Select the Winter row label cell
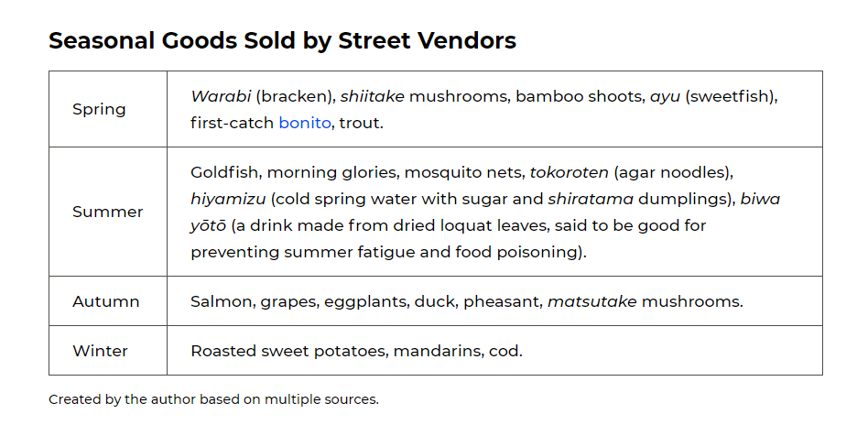 pyautogui.click(x=108, y=350)
